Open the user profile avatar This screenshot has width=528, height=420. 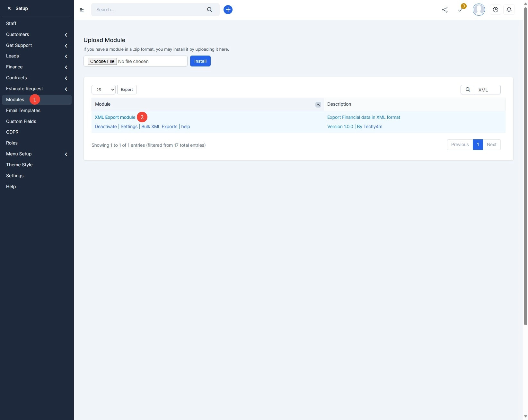(x=478, y=10)
